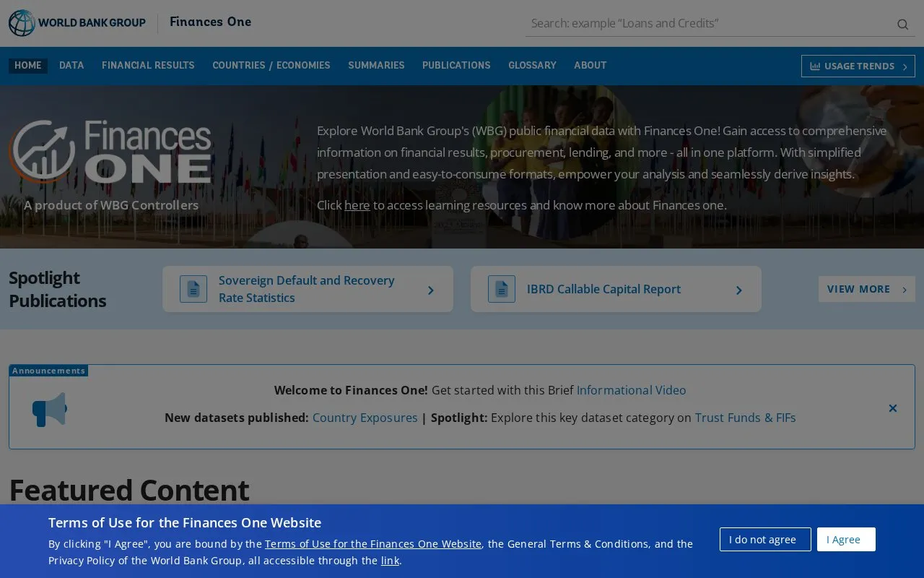Click the I Agree button

846,540
